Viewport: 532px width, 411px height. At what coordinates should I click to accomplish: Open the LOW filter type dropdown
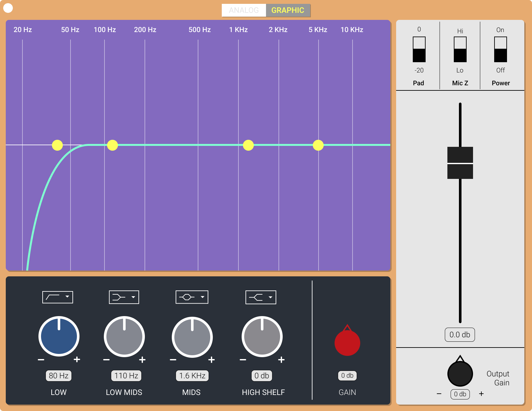[68, 297]
